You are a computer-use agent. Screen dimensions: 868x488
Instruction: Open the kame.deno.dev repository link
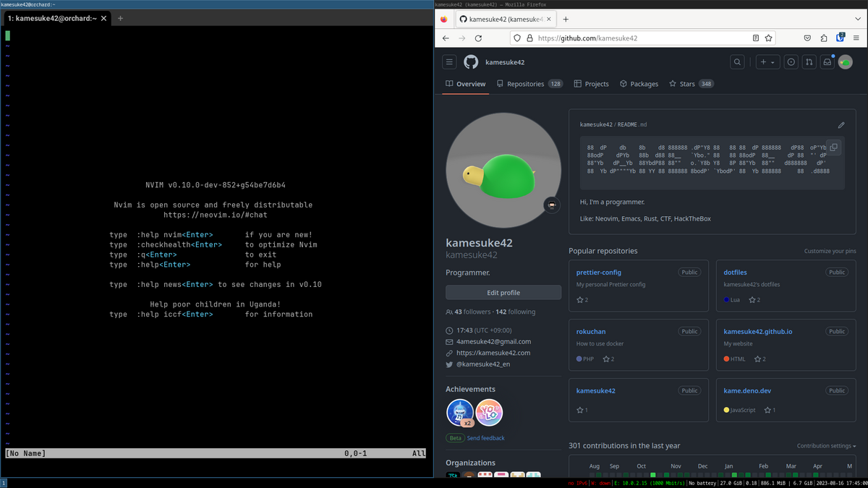tap(747, 391)
